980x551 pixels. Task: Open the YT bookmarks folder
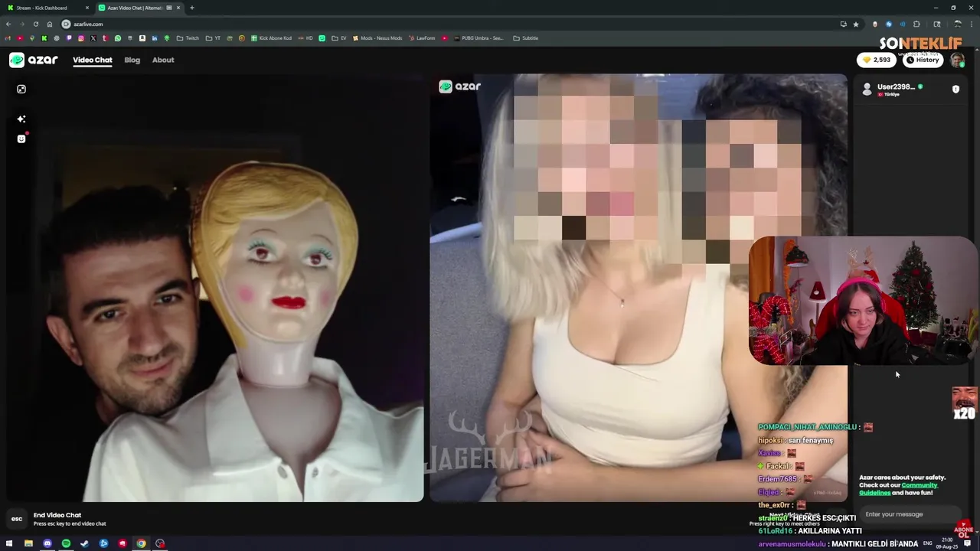(x=214, y=38)
